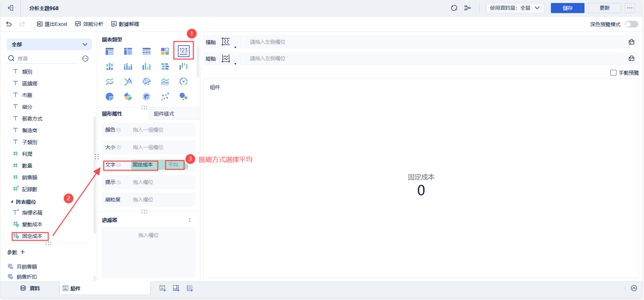644x300 pixels.
Task: Choose the scatter plot chart type
Action: [x=165, y=97]
